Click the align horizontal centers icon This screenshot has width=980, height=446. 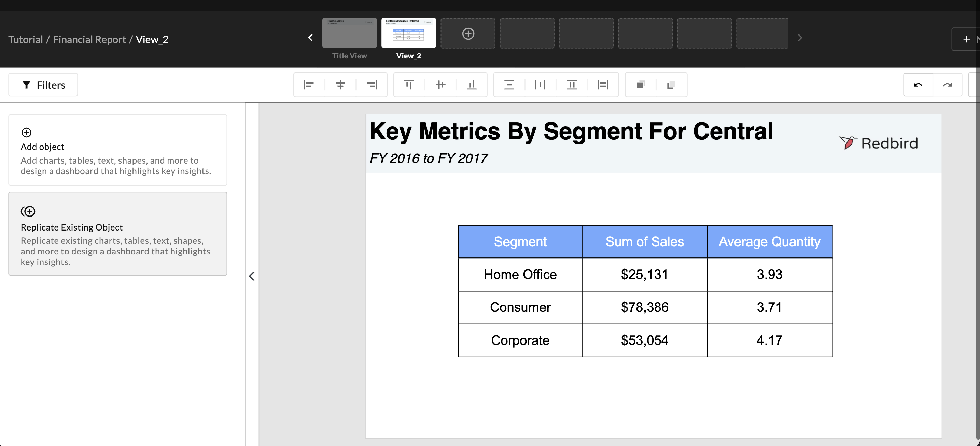(340, 85)
